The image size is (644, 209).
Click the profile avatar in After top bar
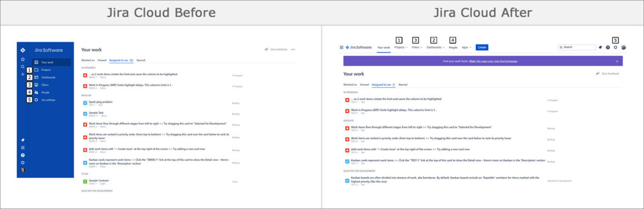click(x=624, y=47)
